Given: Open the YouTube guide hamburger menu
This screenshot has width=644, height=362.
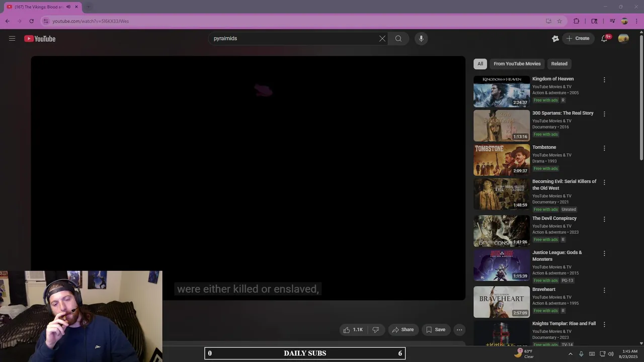Looking at the screenshot, I should click(x=12, y=38).
